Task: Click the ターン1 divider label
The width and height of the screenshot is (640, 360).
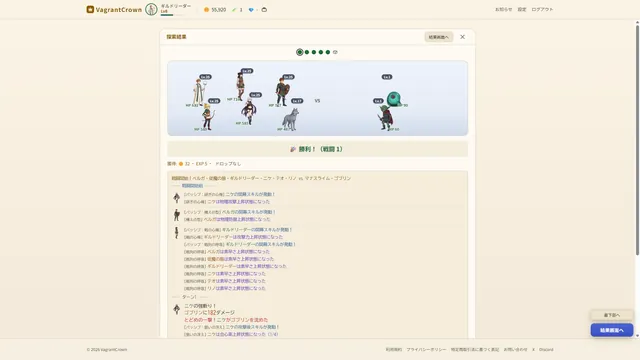Action: (189, 297)
